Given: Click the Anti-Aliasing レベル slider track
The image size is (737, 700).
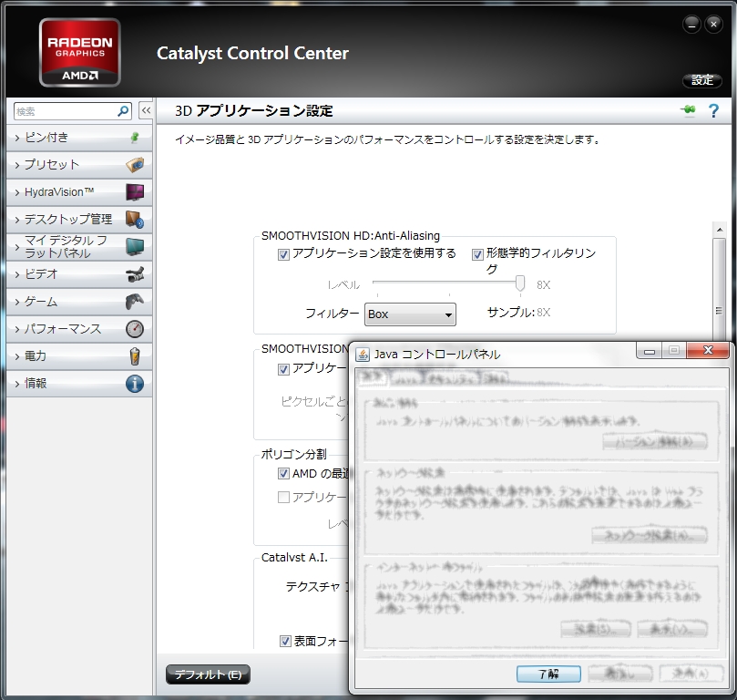Looking at the screenshot, I should [x=445, y=283].
